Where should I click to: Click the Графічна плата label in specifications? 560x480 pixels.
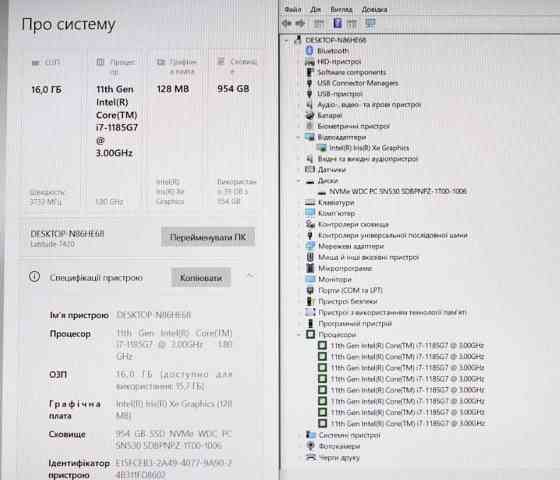(75, 410)
